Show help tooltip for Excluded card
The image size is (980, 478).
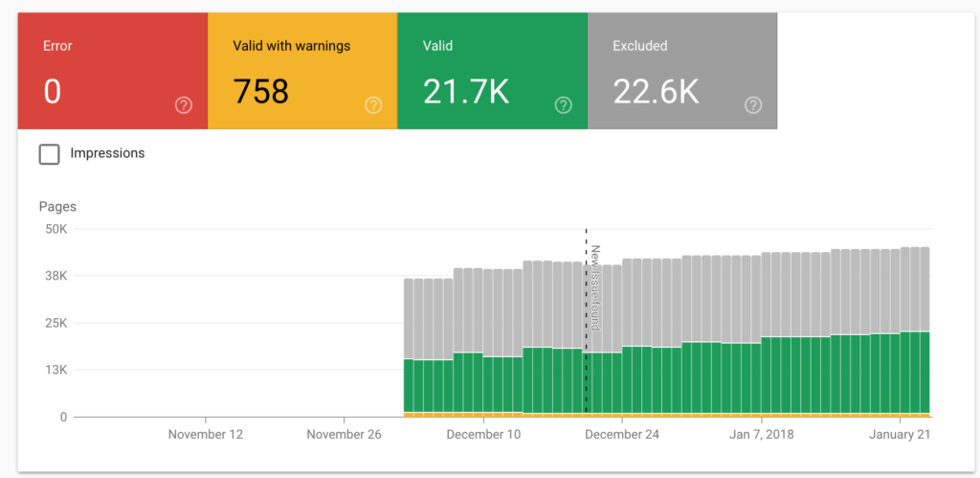(753, 105)
